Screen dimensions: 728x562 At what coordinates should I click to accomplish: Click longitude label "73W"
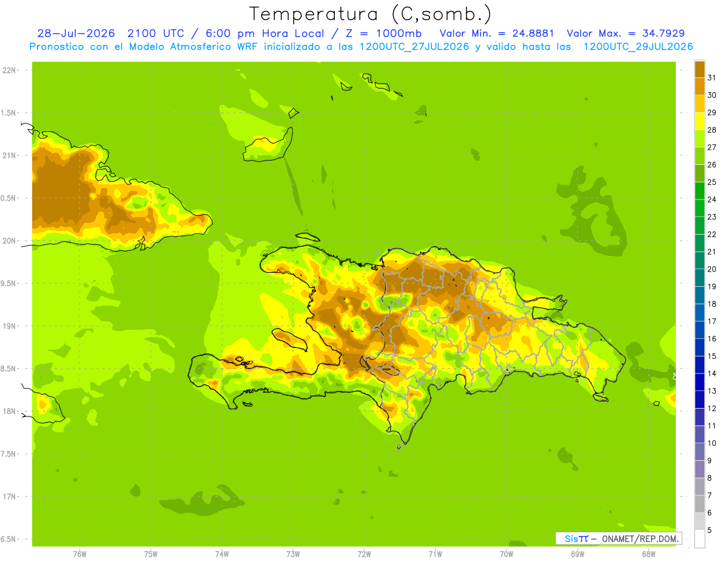[293, 554]
